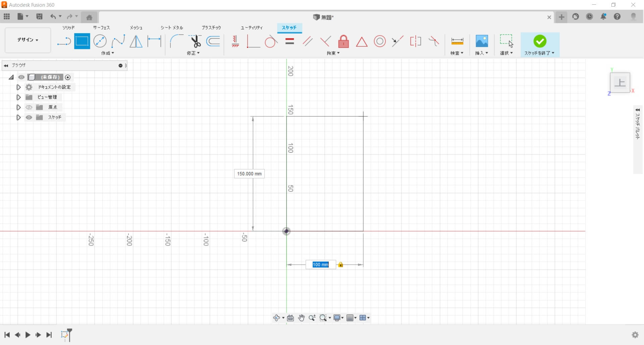
Task: Switch to the シート メタル tab
Action: click(172, 27)
